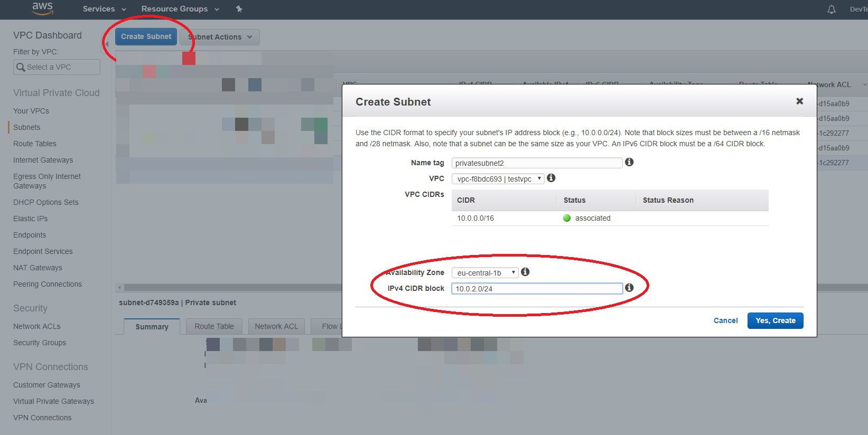Click the Select a VPC filter box

[x=57, y=67]
